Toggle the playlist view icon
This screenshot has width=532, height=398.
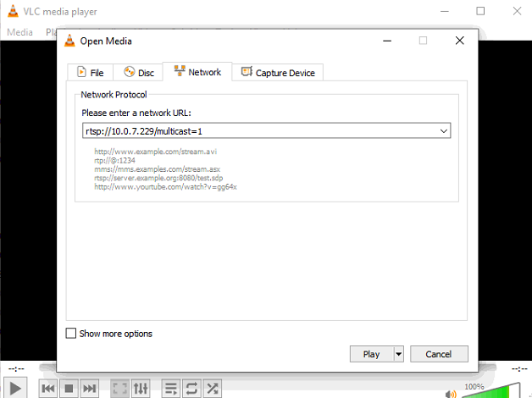pos(171,388)
